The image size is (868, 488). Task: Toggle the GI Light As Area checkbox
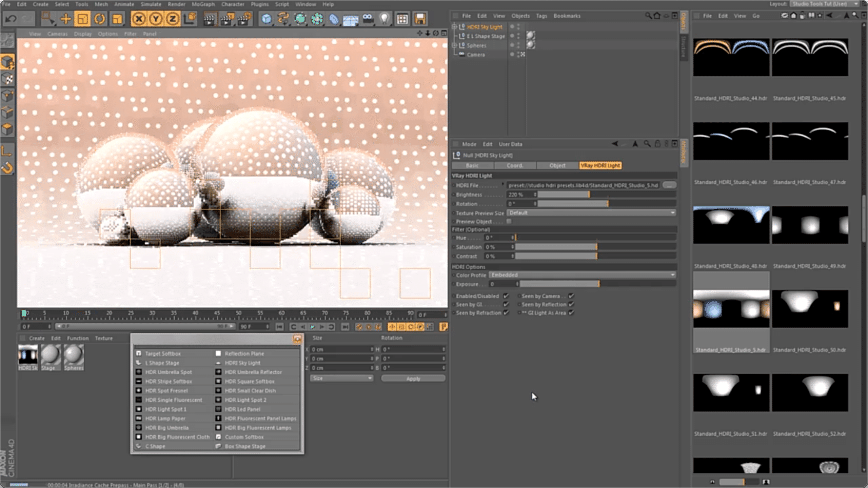point(571,312)
